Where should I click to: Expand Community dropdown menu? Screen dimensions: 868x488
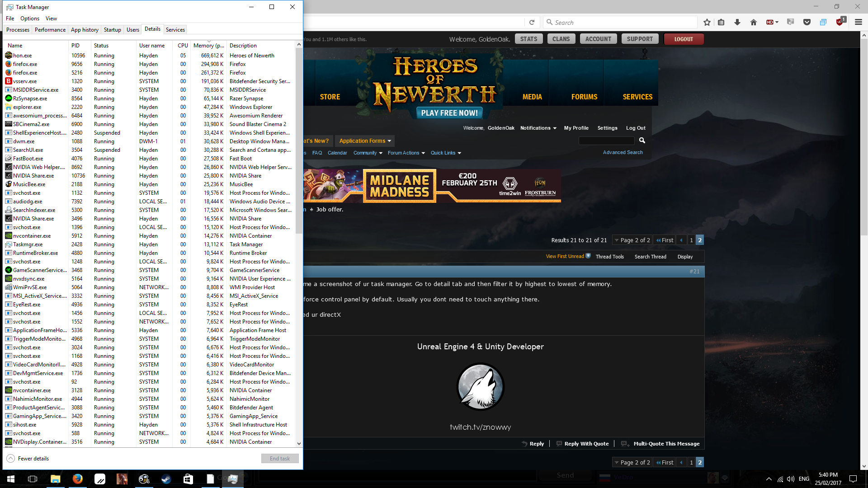(x=368, y=153)
